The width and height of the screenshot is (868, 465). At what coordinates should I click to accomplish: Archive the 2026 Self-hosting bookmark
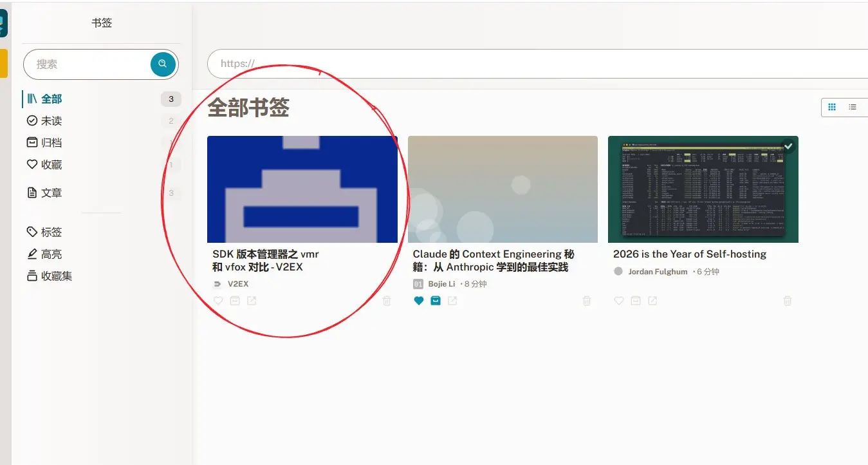point(636,301)
